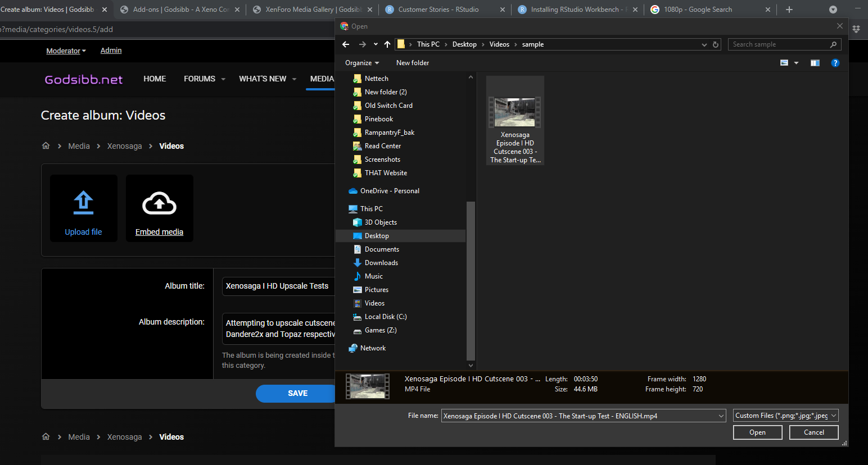Cancel the Open dialog
The height and width of the screenshot is (465, 868).
point(813,432)
